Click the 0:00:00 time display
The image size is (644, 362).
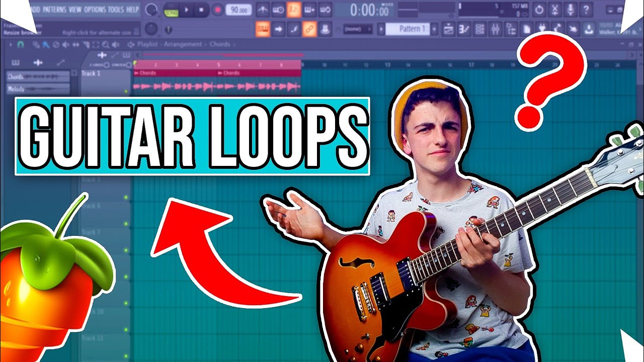click(x=370, y=10)
